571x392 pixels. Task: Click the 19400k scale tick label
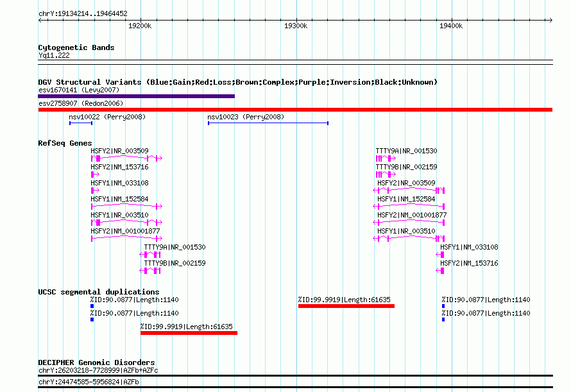coord(451,26)
